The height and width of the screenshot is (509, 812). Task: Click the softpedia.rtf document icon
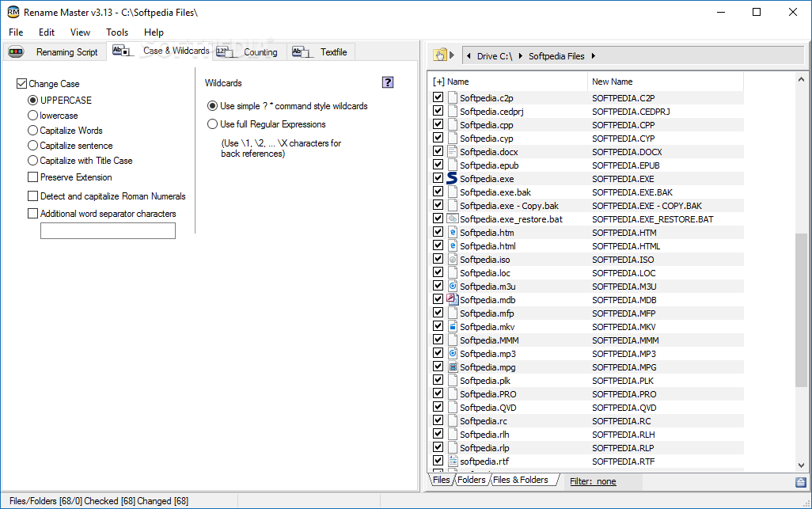453,461
